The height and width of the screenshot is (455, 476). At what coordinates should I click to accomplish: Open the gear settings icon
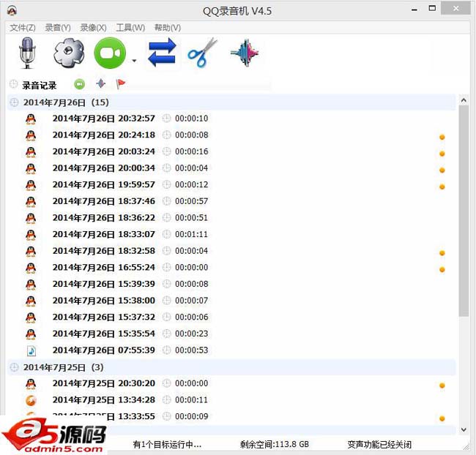69,53
